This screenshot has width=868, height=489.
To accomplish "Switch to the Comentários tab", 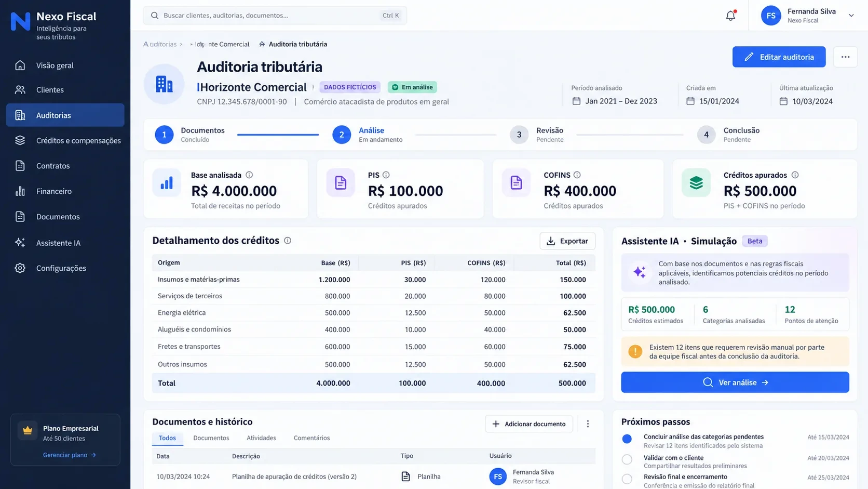I will pyautogui.click(x=311, y=438).
